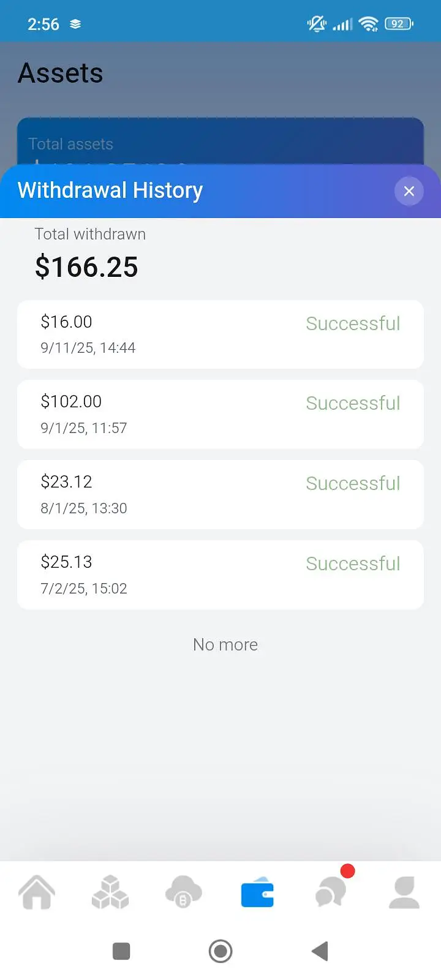The image size is (441, 980).
Task: Open the Home tab icon
Action: click(37, 892)
